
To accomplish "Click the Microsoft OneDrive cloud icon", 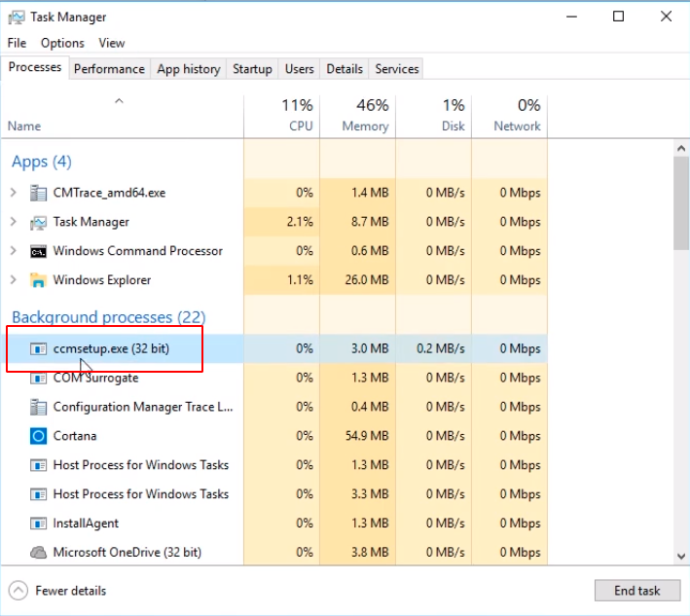I will (x=38, y=552).
